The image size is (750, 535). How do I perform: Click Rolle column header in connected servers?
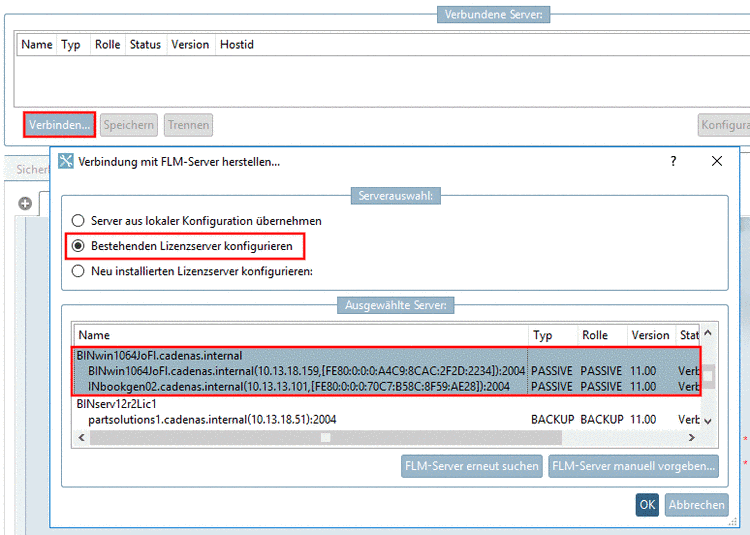pyautogui.click(x=108, y=44)
